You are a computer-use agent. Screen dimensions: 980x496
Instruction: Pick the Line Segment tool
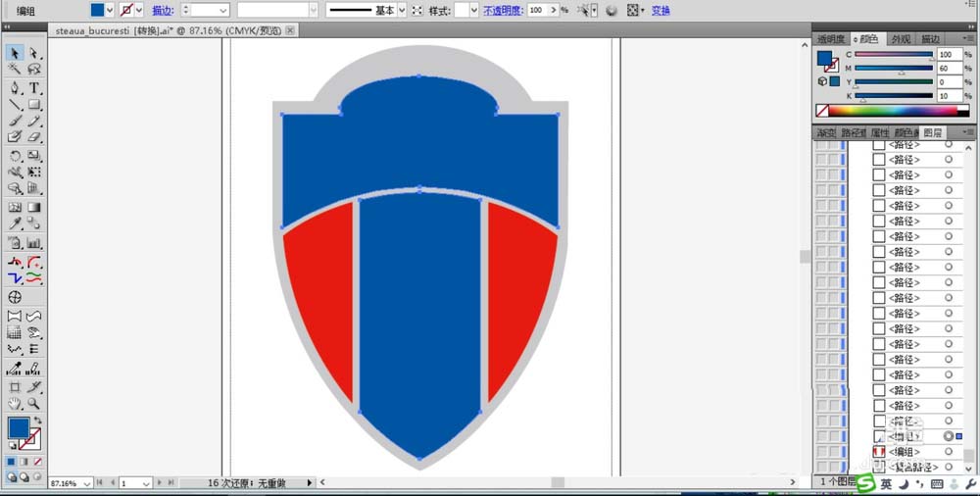point(15,105)
